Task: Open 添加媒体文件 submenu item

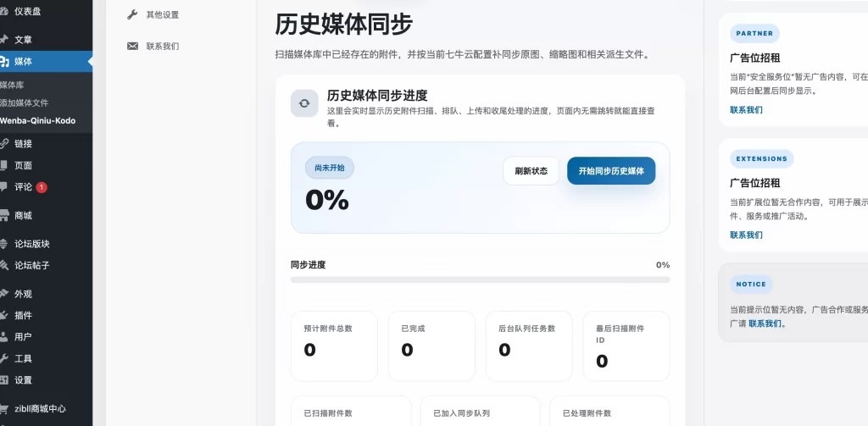Action: point(24,102)
